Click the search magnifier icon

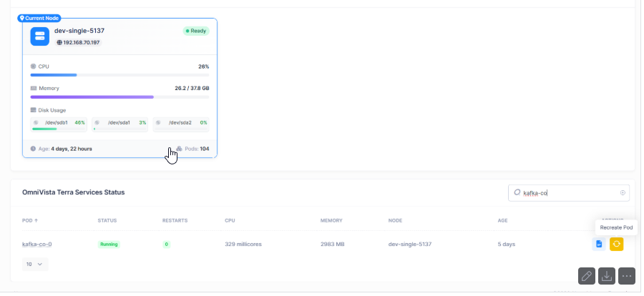click(517, 193)
